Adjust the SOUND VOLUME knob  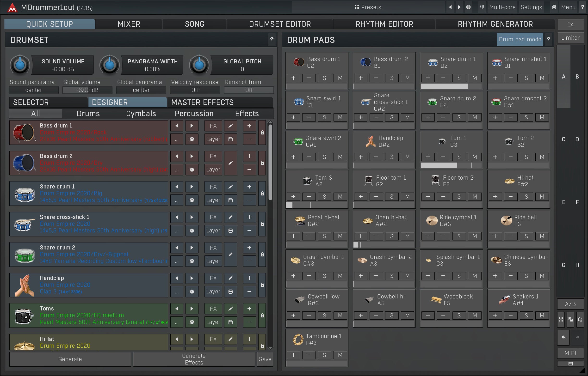coord(20,65)
